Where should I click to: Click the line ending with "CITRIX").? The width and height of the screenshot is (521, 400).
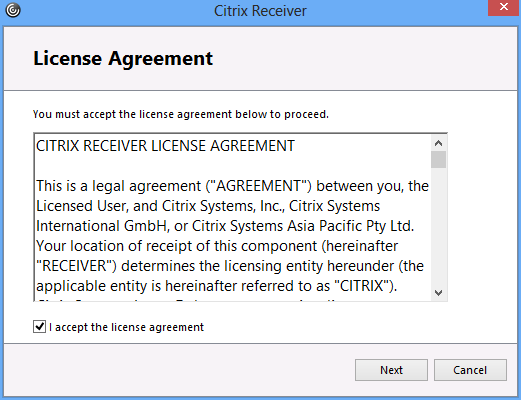pyautogui.click(x=217, y=286)
